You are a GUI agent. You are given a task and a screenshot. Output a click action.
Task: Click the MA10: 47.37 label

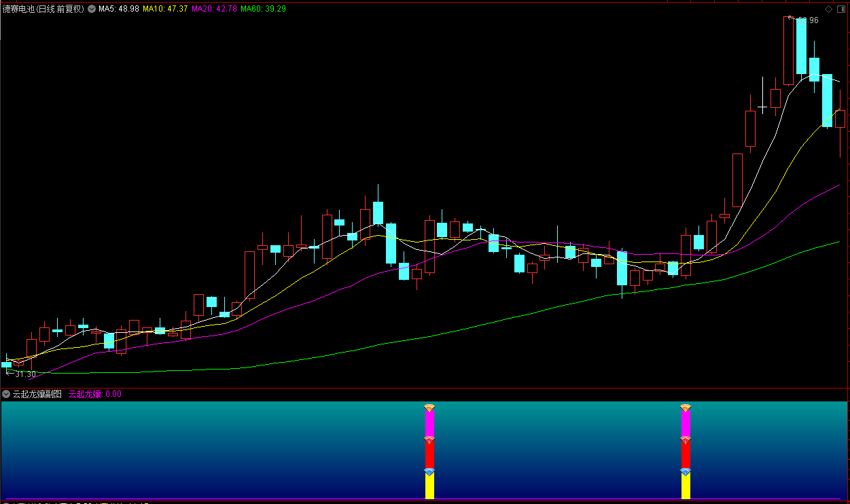click(x=165, y=10)
